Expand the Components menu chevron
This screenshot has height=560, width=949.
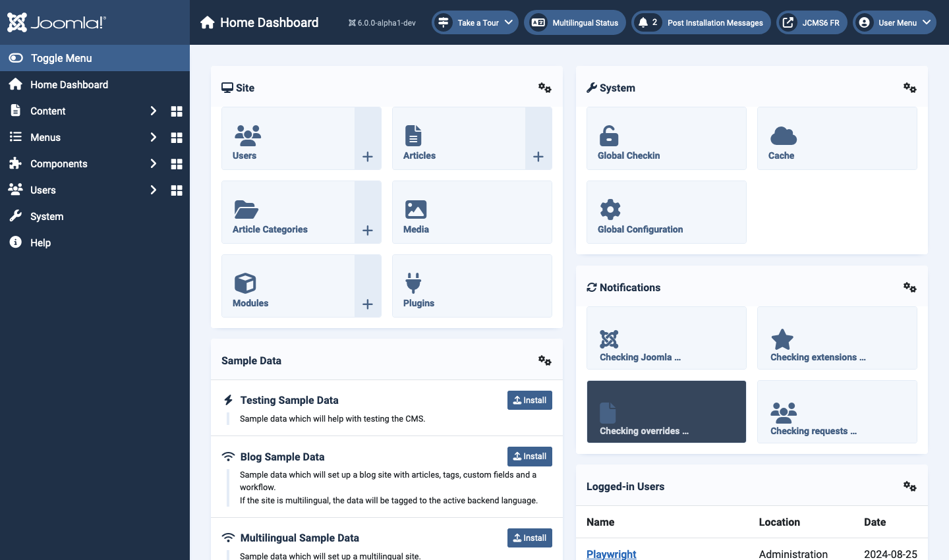[x=153, y=163]
